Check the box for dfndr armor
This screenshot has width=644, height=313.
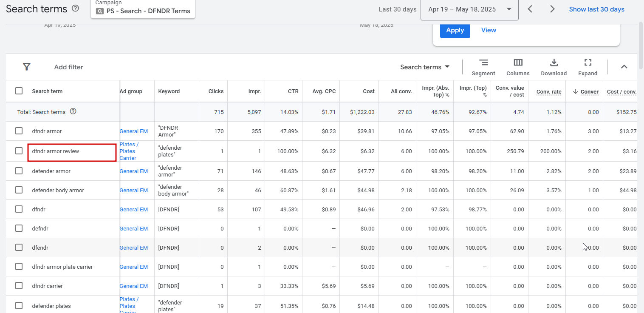point(19,131)
